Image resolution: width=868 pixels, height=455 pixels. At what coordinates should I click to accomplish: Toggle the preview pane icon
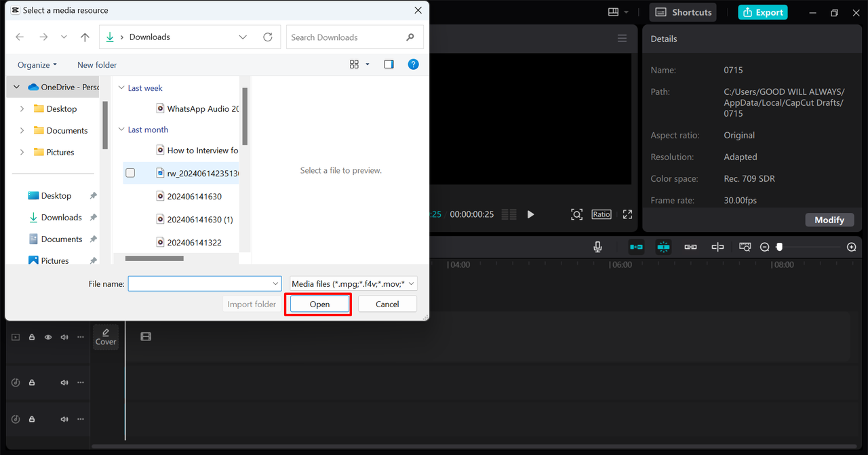389,64
